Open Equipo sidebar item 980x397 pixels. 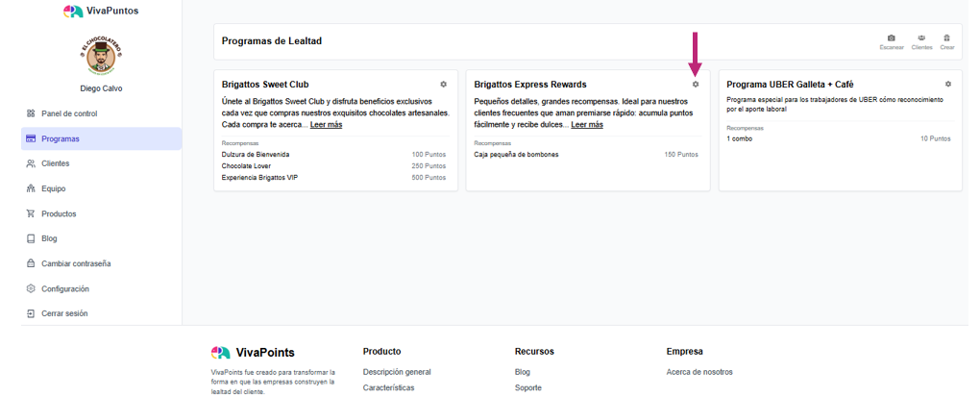tap(101, 188)
